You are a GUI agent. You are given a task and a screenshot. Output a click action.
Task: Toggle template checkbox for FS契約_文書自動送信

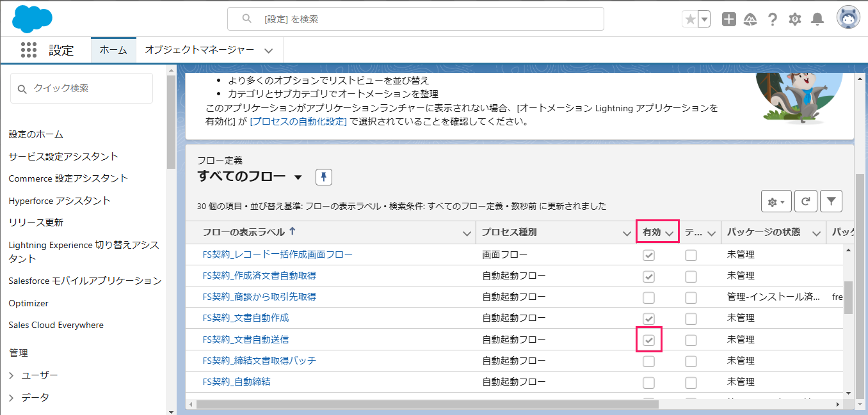(691, 340)
